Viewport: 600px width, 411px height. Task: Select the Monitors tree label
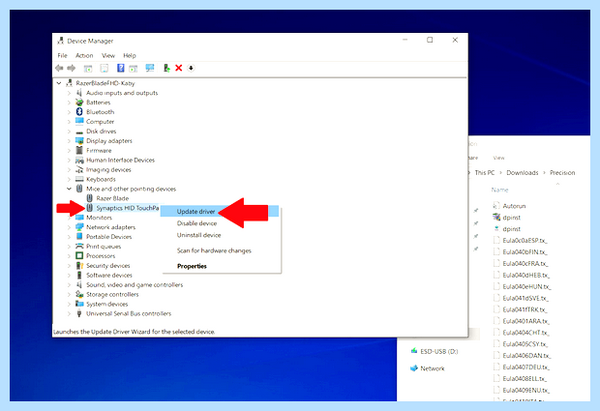tap(99, 218)
